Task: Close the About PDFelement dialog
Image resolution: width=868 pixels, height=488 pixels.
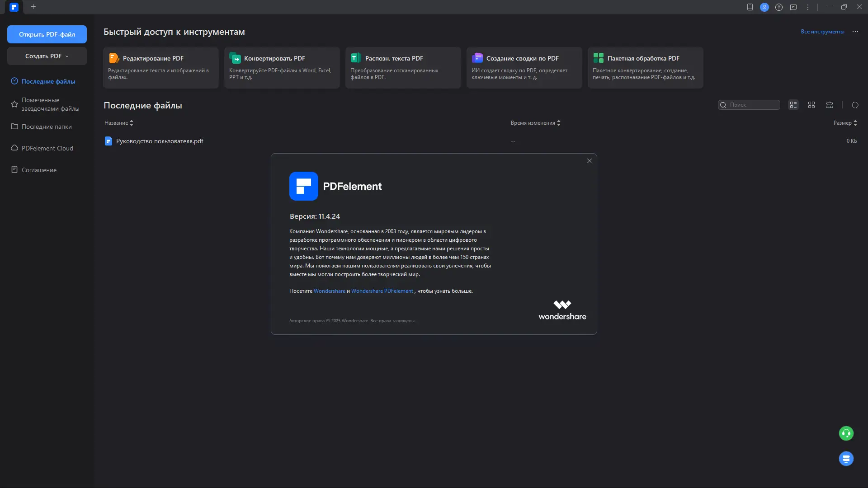Action: pyautogui.click(x=589, y=161)
